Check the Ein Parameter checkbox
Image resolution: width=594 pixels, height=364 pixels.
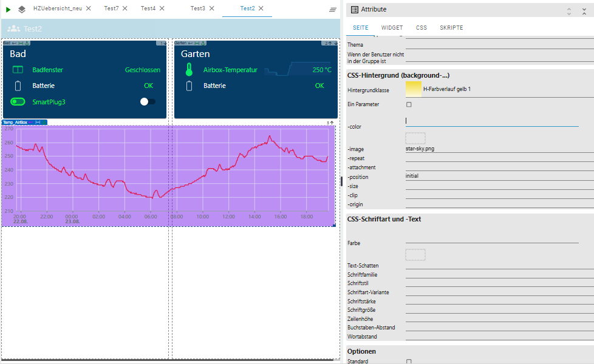point(409,104)
